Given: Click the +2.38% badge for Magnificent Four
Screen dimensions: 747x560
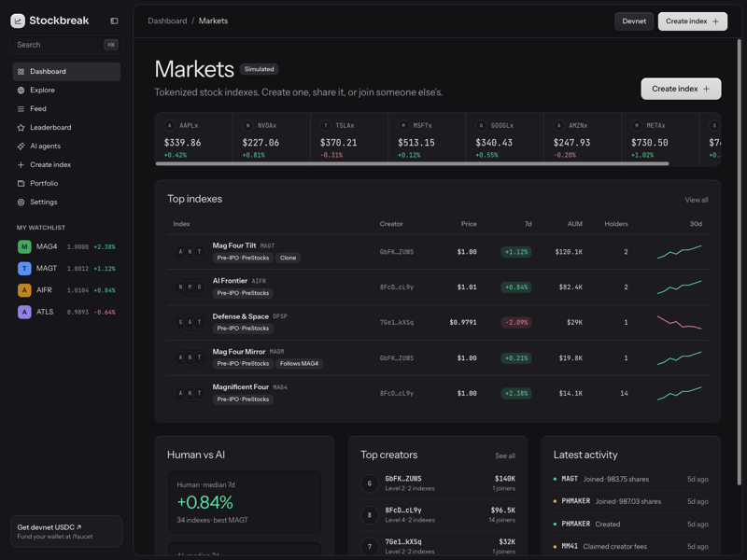Looking at the screenshot, I should [516, 393].
